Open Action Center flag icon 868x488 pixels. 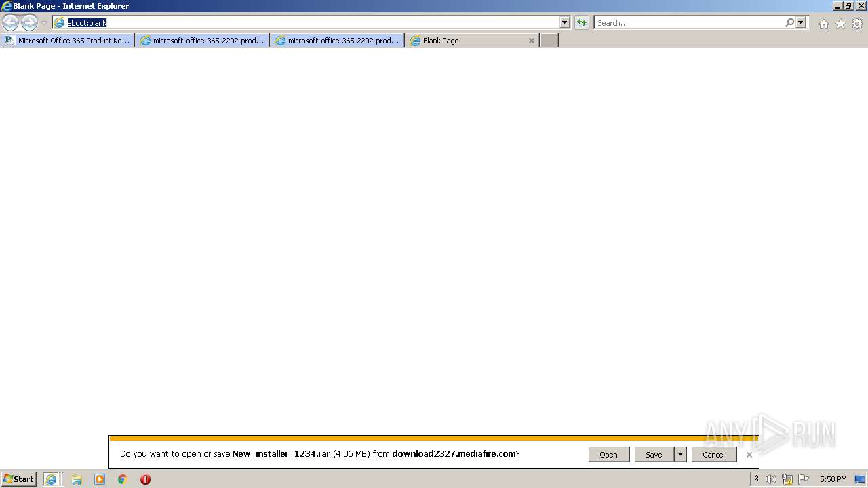tap(804, 479)
